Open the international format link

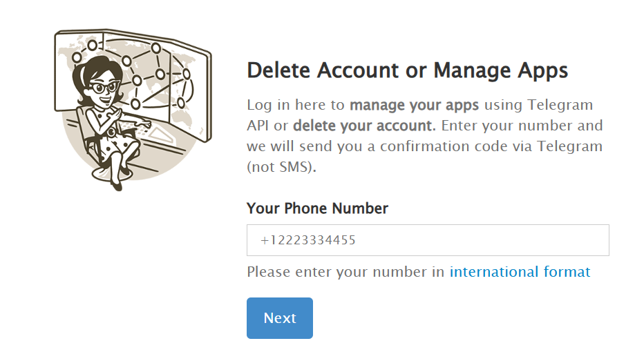coord(520,272)
